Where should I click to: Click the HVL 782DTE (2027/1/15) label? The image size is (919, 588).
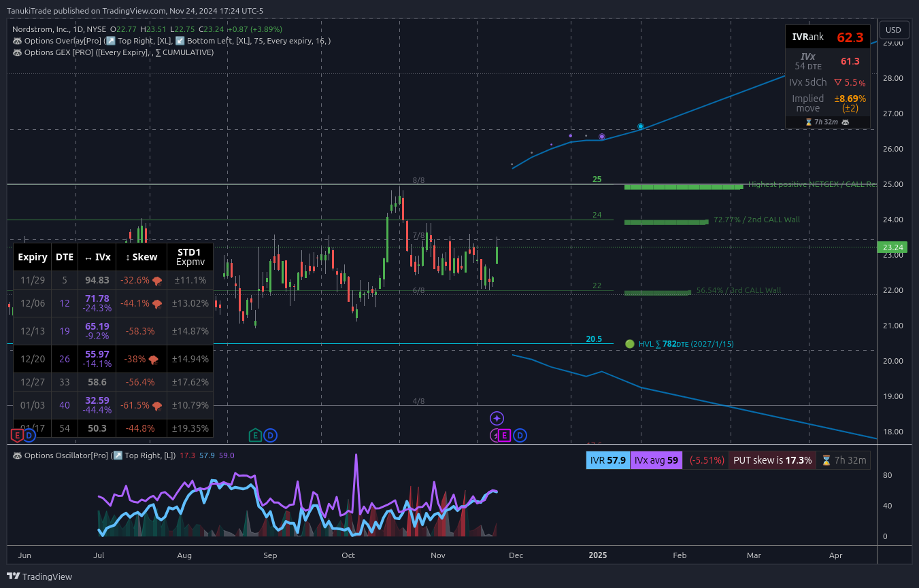[x=686, y=345]
